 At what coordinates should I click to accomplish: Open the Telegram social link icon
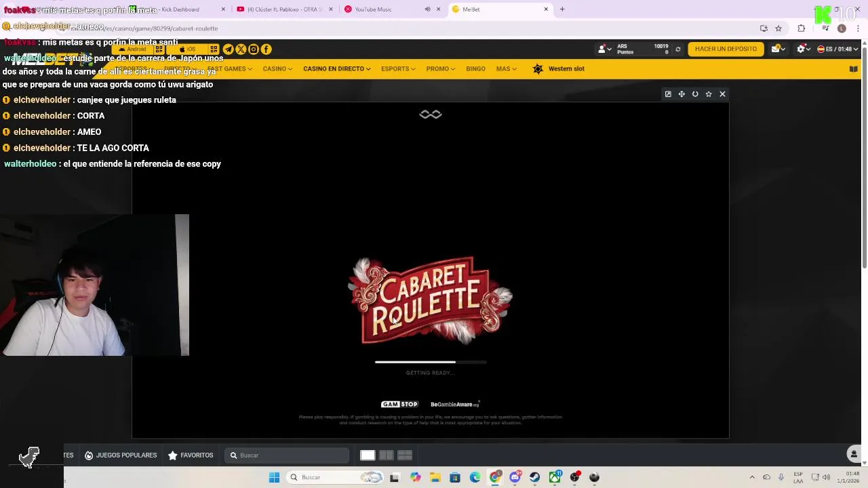pos(228,49)
